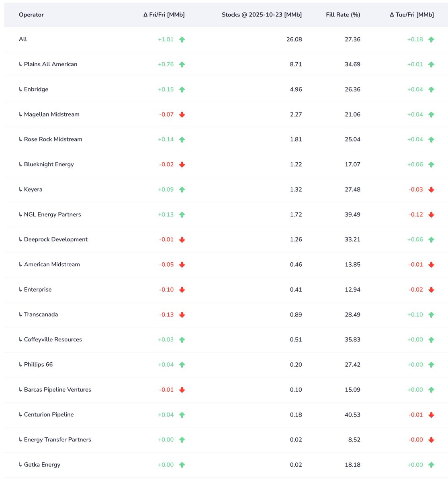
Task: Click the green up arrow for Getka Energy Δ Tue/Fri
Action: click(431, 465)
